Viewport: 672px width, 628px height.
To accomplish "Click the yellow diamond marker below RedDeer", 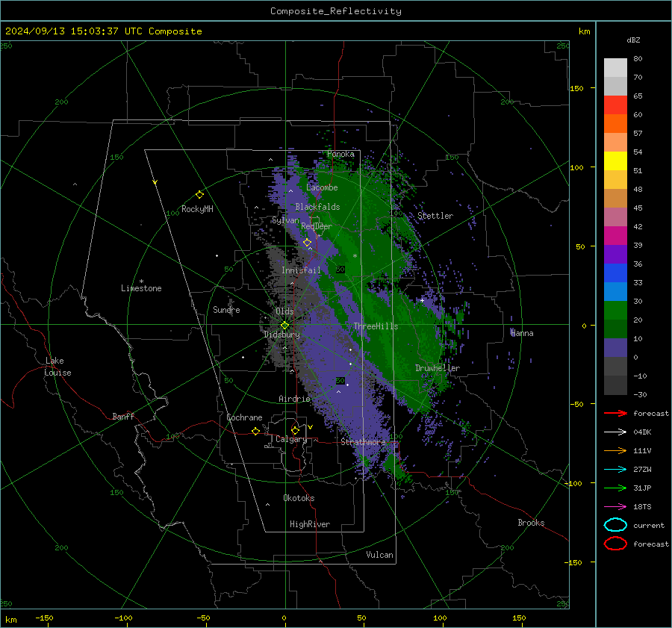I will [x=307, y=243].
